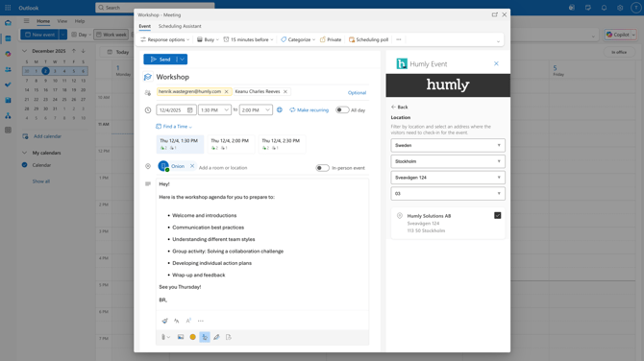
Task: Toggle the All day switch
Action: point(342,110)
